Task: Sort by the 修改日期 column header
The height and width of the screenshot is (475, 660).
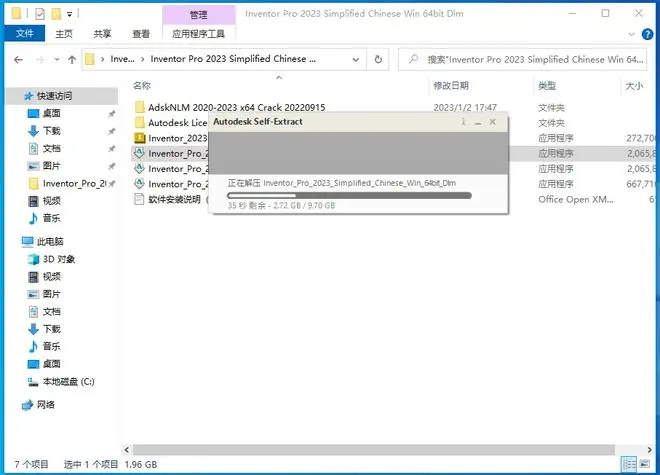Action: pos(451,85)
